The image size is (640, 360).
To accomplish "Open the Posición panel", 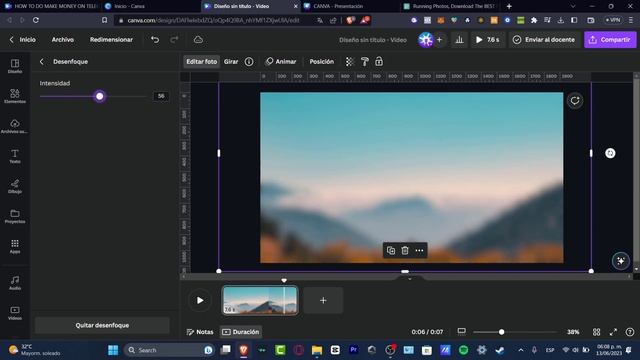I will pyautogui.click(x=322, y=62).
